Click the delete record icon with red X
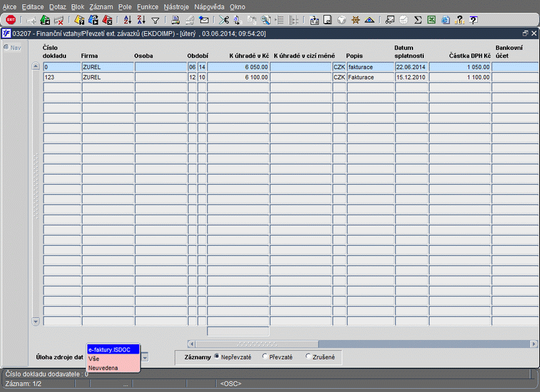 pos(59,20)
